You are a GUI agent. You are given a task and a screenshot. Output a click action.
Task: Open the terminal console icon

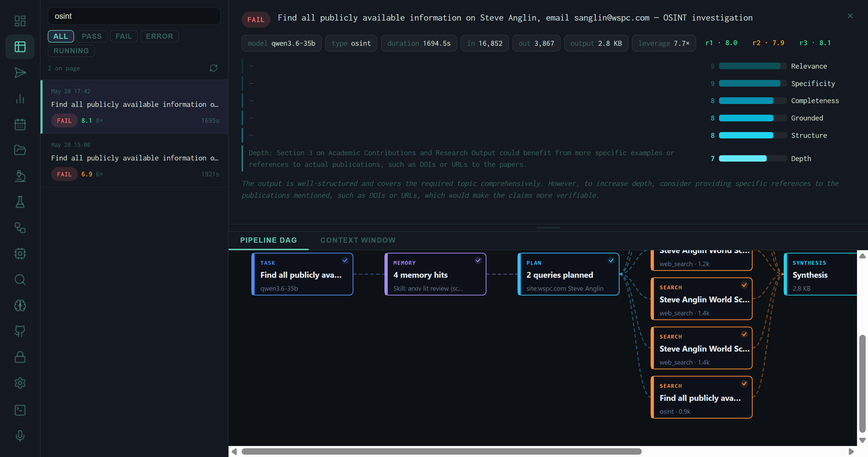click(20, 410)
